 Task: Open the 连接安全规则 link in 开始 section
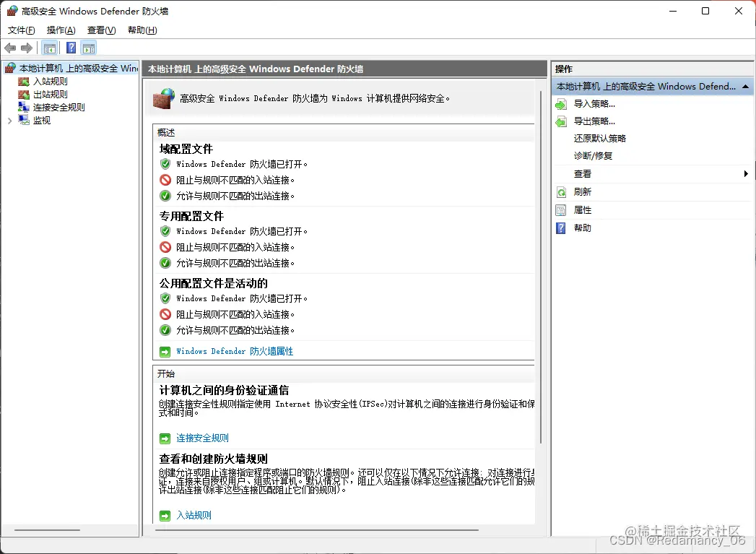[202, 438]
